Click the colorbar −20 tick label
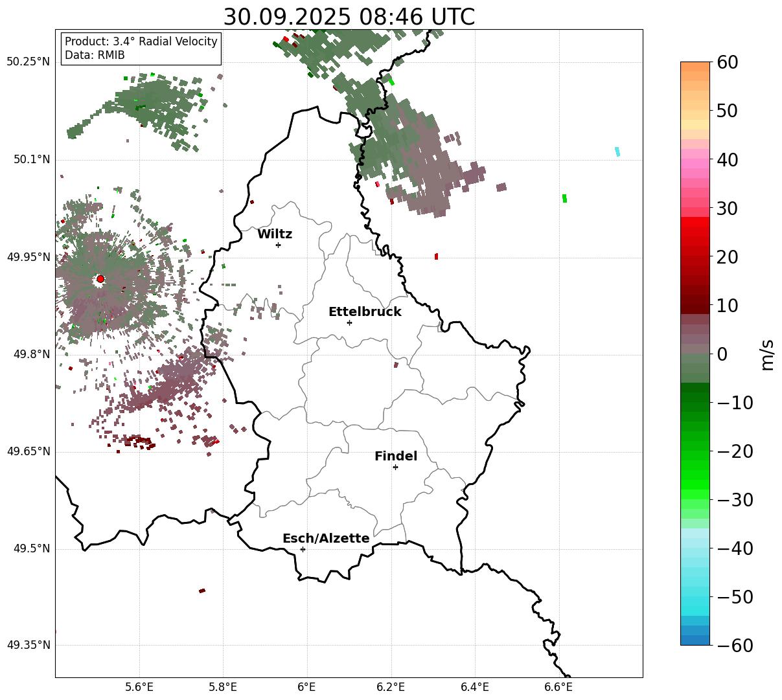Viewport: 782px width, 700px height. tap(735, 451)
